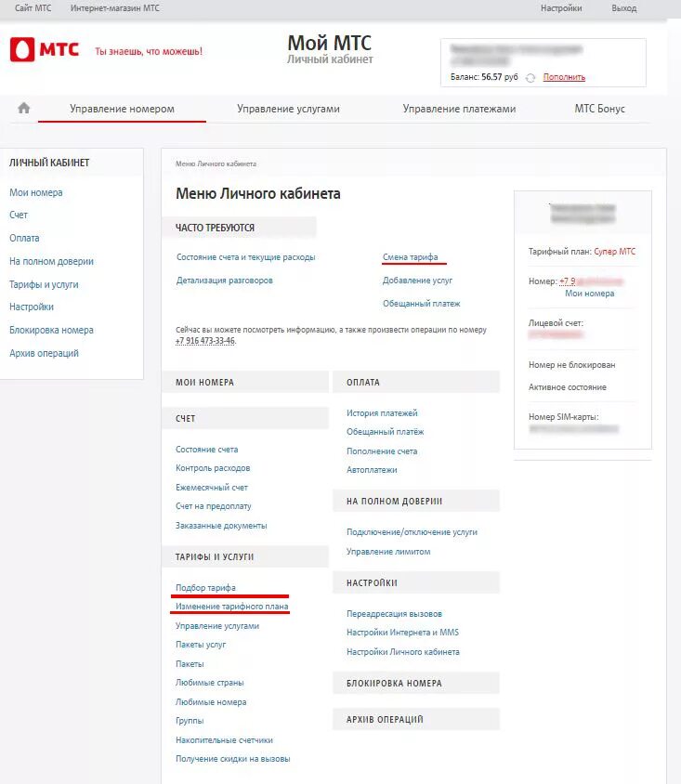The height and width of the screenshot is (784, 681).
Task: Open Сайт МТС link in top bar
Action: click(x=33, y=8)
